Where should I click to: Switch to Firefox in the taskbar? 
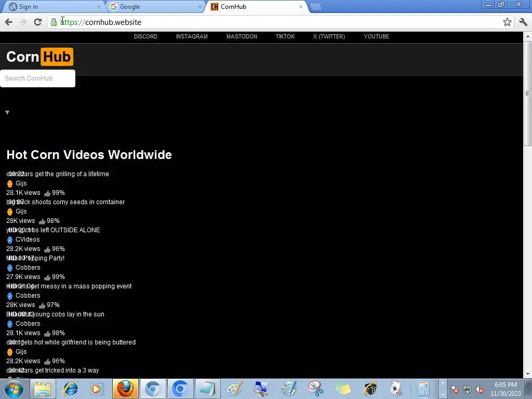[x=125, y=389]
